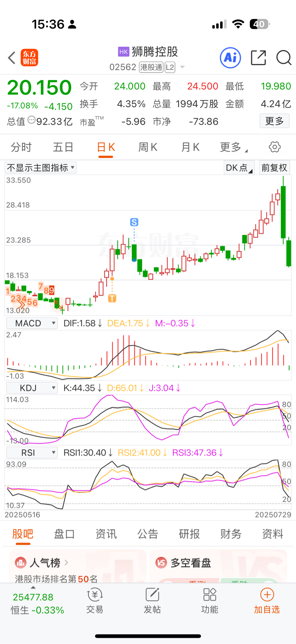
Task: Tap the orange T marker on chart
Action: pyautogui.click(x=112, y=298)
